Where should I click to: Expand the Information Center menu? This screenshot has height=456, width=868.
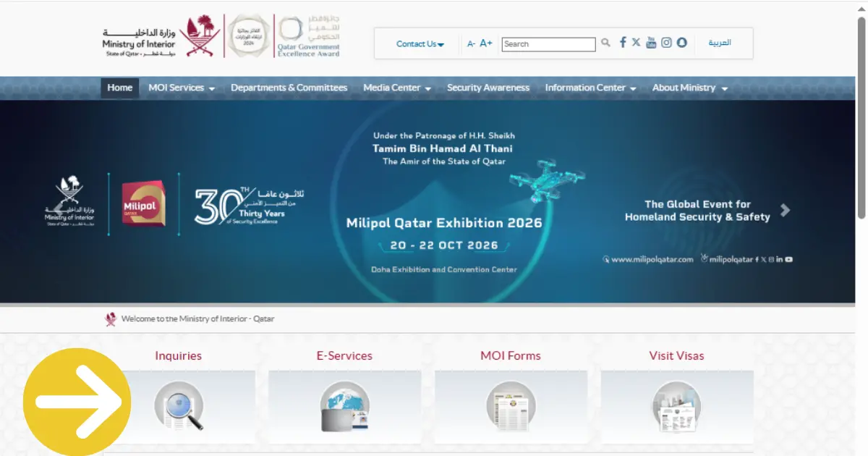click(590, 88)
